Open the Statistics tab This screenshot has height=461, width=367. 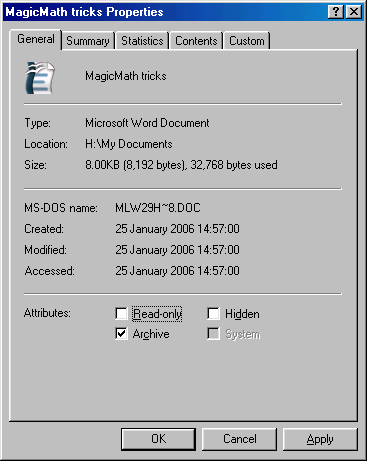tap(142, 41)
